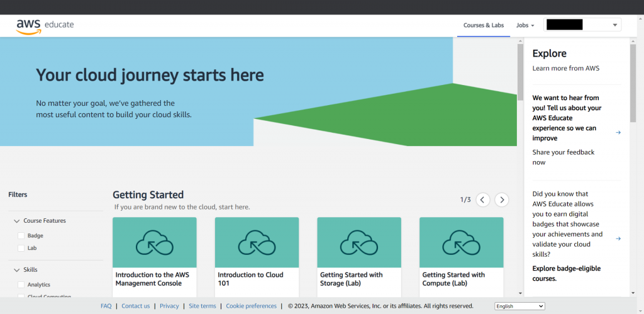Open the Jobs dropdown menu
This screenshot has height=314, width=644.
point(525,25)
